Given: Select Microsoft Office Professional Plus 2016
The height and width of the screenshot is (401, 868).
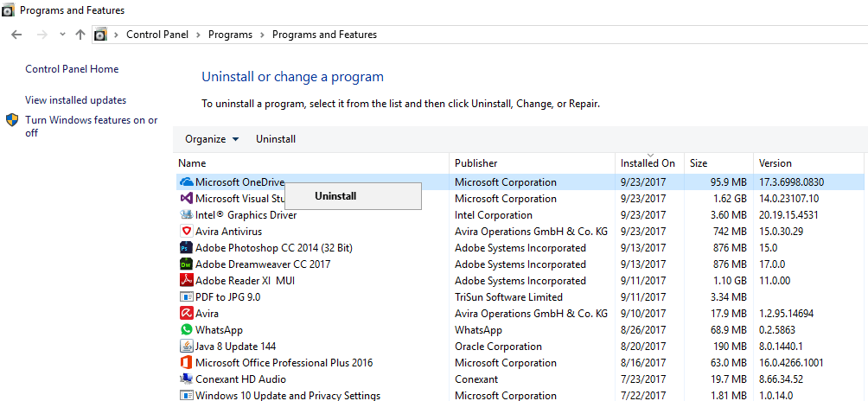Looking at the screenshot, I should [x=284, y=363].
